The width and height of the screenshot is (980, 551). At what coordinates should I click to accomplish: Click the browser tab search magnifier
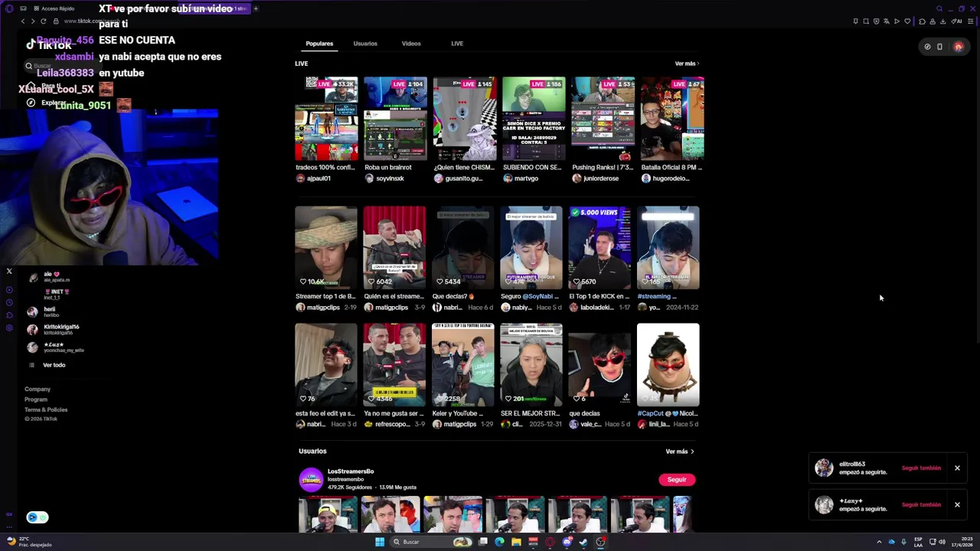tap(939, 8)
